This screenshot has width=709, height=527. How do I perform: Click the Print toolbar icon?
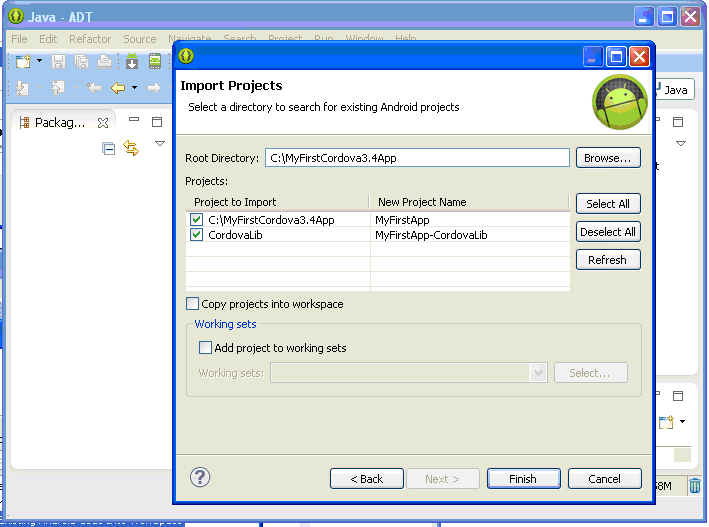(x=104, y=61)
